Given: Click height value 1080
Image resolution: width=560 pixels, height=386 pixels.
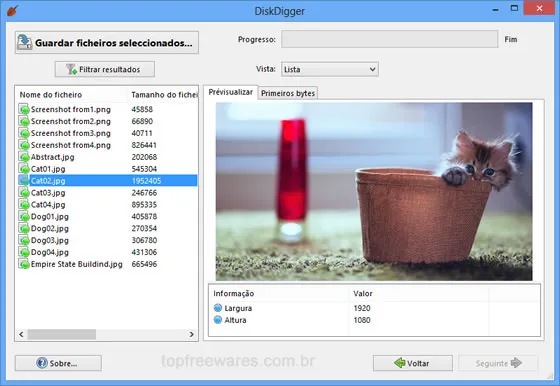Looking at the screenshot, I should tap(362, 320).
